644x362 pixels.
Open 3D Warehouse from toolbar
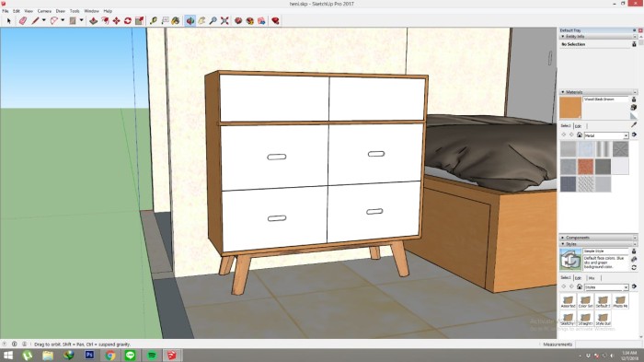pyautogui.click(x=238, y=20)
